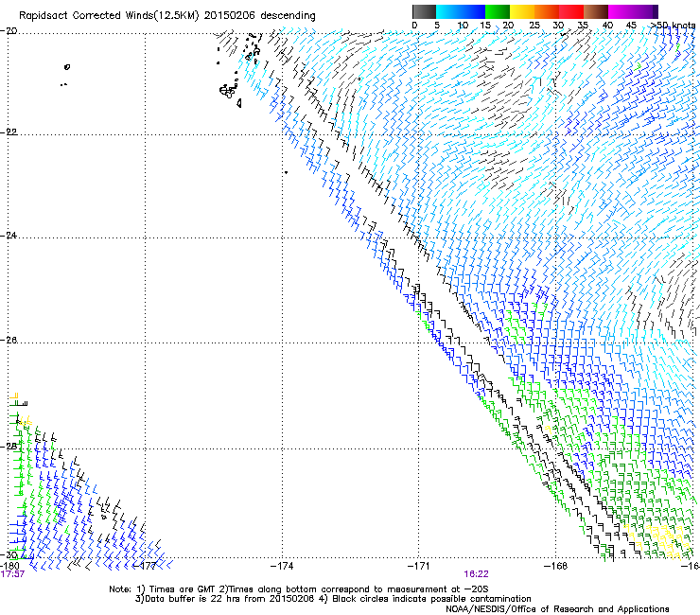Click the blue 10-15 knots color swatch
700x615 pixels.
click(473, 11)
